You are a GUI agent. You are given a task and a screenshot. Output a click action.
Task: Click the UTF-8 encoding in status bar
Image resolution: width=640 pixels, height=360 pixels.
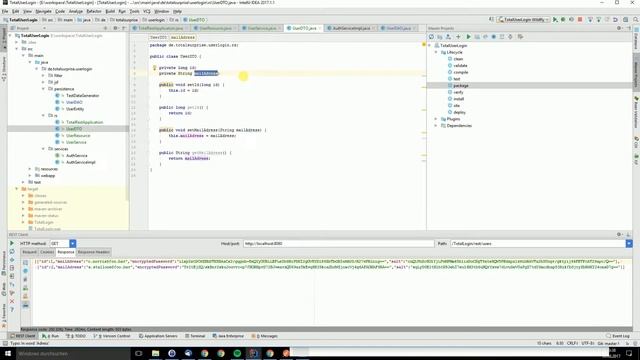(x=588, y=344)
